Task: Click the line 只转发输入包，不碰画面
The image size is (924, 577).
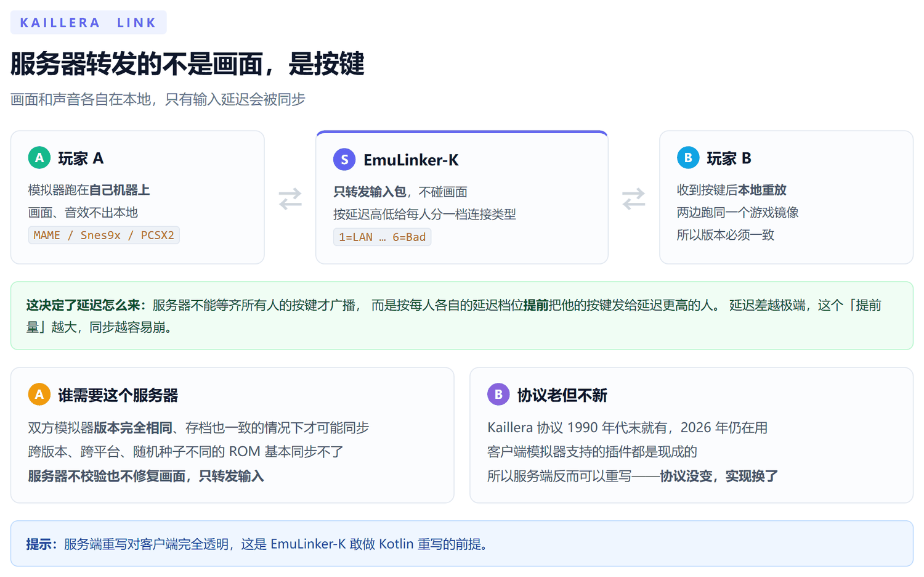Action: click(x=400, y=192)
